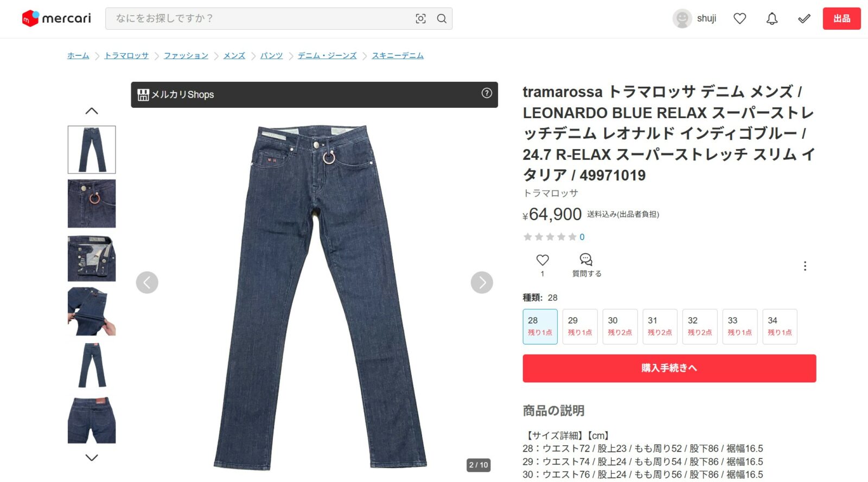868x482 pixels.
Task: Select size 32 option
Action: tap(700, 326)
